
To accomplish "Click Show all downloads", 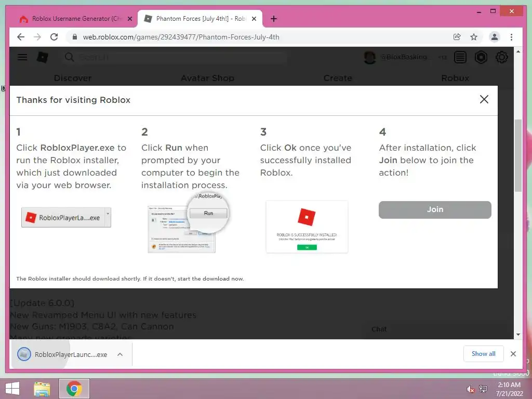I will 484,354.
